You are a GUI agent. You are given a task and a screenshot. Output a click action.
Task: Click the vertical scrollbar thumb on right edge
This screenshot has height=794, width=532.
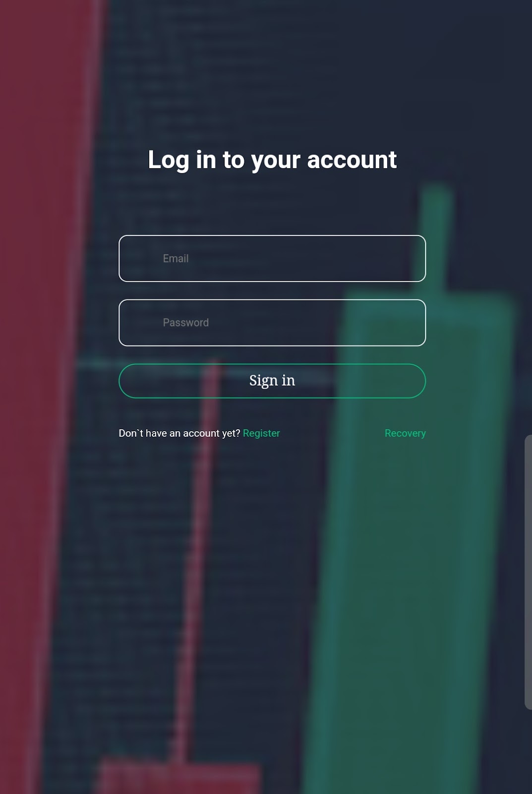pyautogui.click(x=528, y=572)
